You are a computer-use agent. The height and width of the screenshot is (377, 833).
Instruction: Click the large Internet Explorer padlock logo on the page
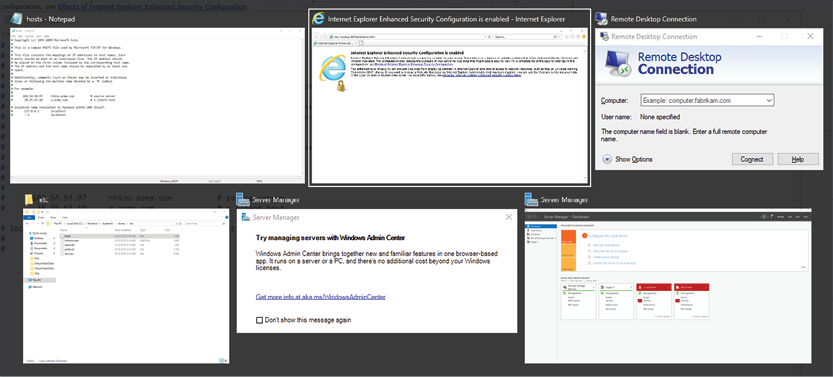pyautogui.click(x=333, y=73)
